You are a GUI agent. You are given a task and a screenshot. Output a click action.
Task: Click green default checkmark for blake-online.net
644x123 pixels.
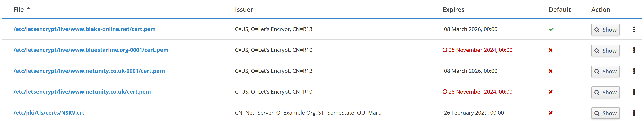551,29
